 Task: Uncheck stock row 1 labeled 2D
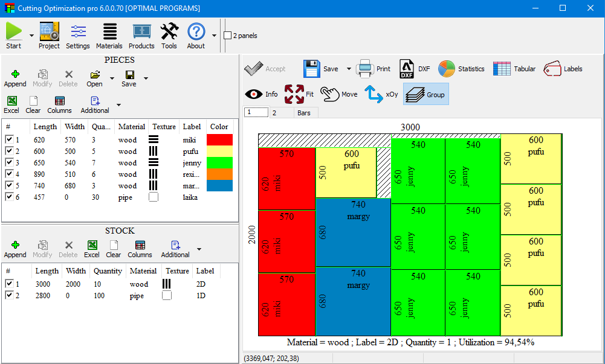9,284
